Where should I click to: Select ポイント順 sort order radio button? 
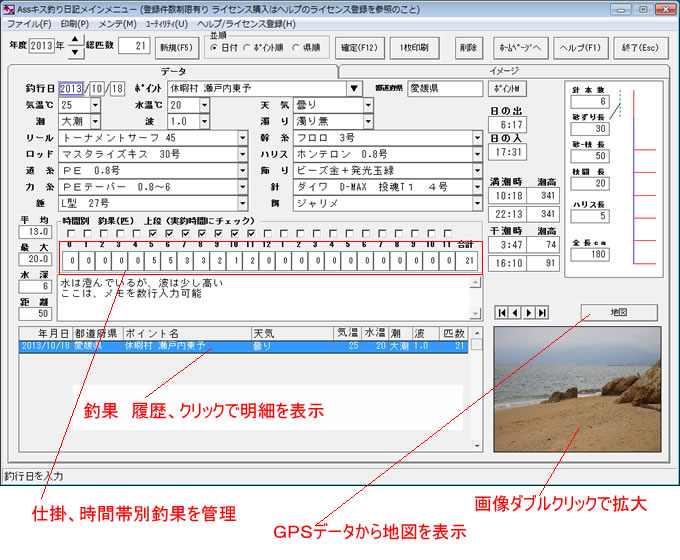click(x=247, y=48)
